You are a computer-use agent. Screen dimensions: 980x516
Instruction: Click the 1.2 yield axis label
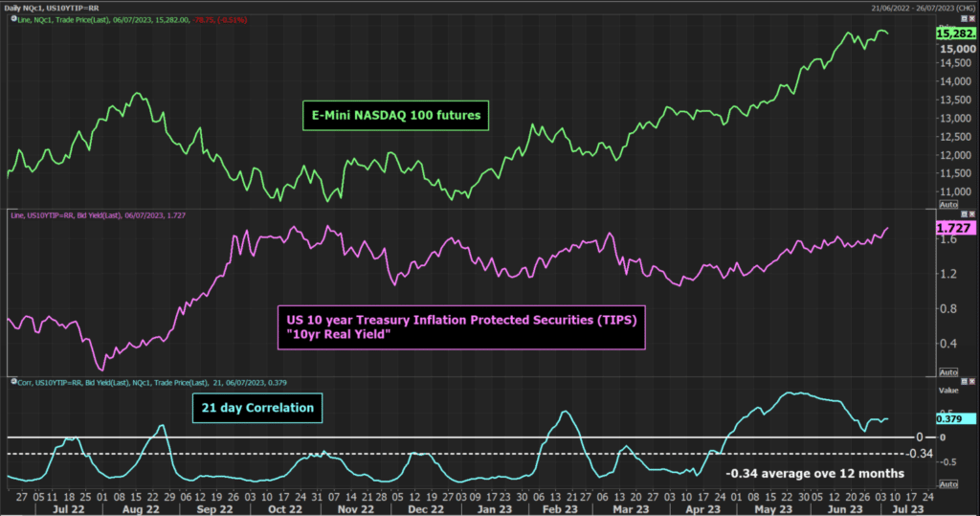(948, 274)
